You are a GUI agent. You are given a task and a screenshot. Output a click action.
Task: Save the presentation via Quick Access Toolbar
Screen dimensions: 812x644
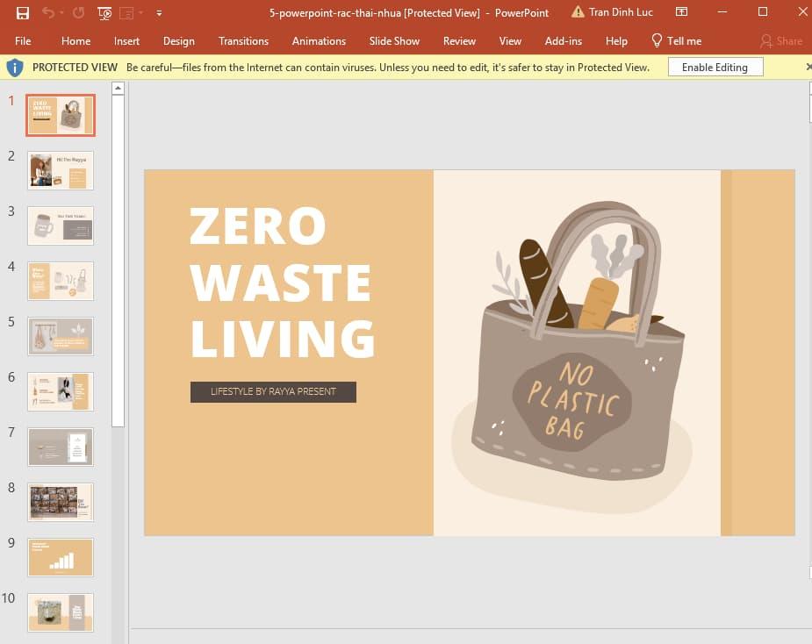[x=22, y=13]
